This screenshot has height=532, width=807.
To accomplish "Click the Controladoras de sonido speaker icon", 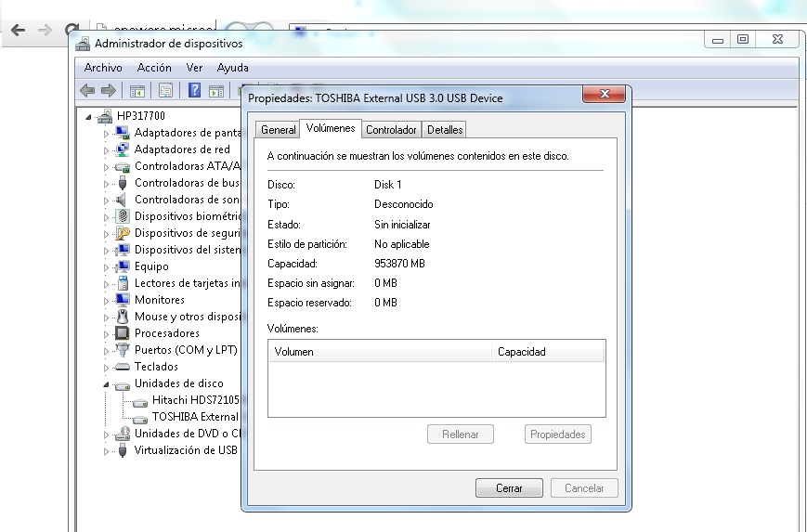I will tap(122, 200).
